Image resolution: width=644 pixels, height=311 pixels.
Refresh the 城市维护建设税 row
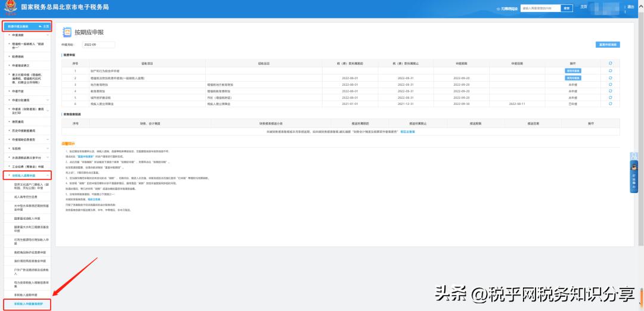[611, 97]
